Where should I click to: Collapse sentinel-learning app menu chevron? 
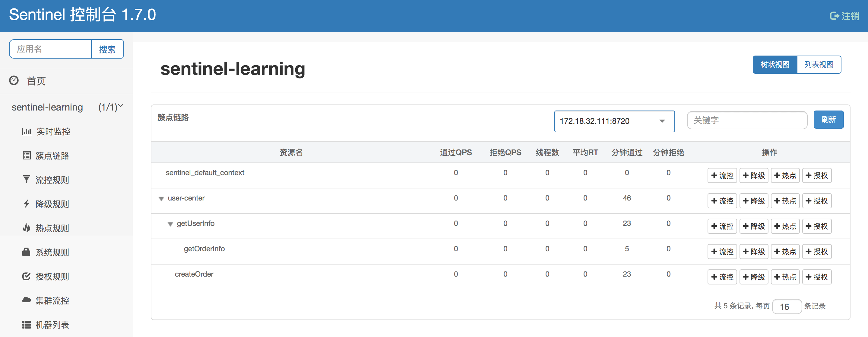(x=121, y=106)
